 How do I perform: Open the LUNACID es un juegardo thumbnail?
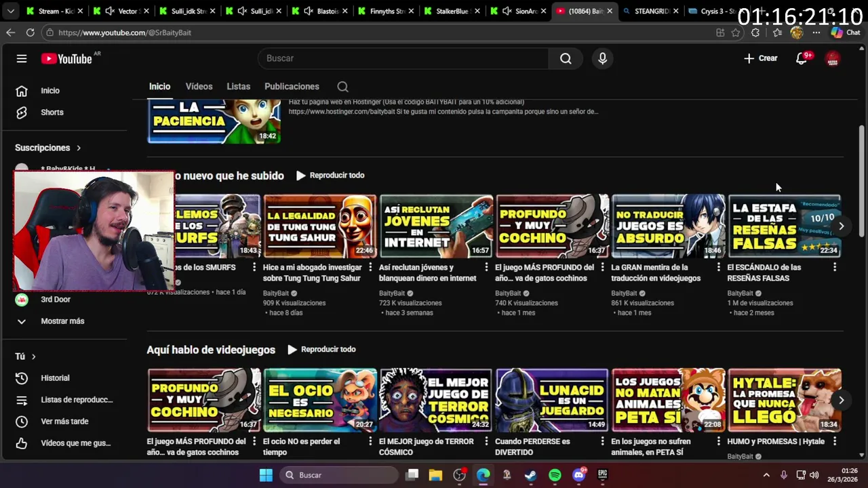[x=552, y=400]
